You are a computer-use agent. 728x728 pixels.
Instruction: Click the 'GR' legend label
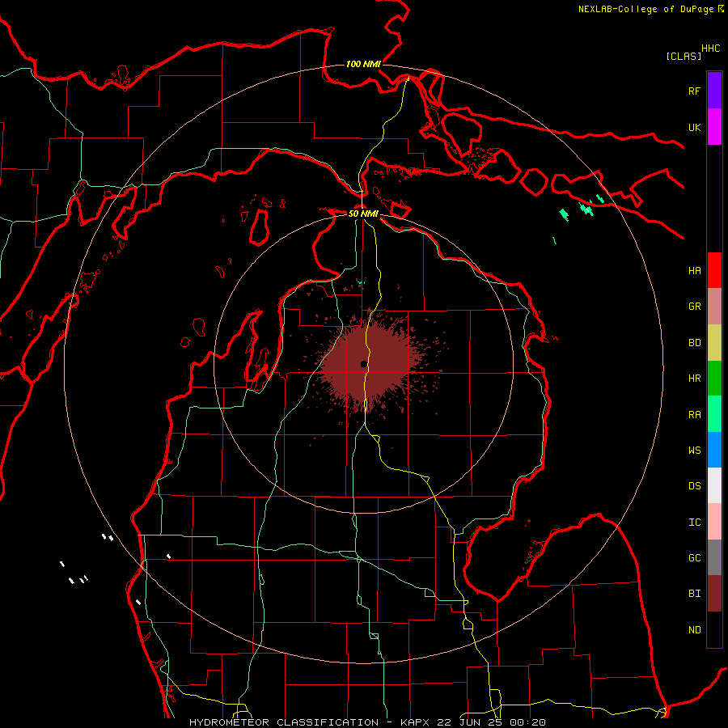click(694, 307)
